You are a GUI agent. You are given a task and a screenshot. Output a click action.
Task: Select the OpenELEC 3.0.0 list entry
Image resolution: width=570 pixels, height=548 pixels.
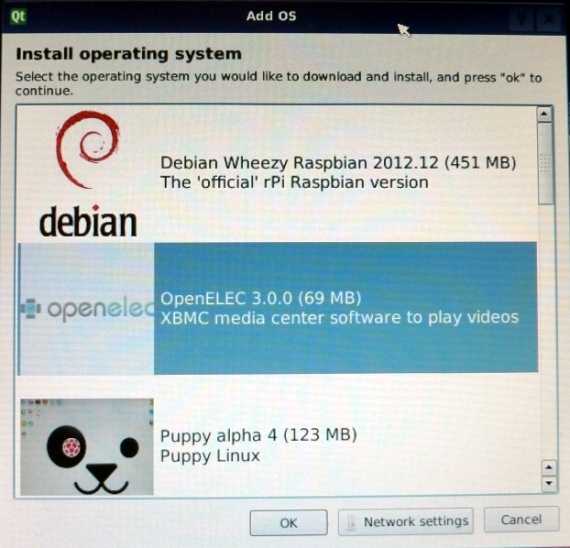(277, 308)
